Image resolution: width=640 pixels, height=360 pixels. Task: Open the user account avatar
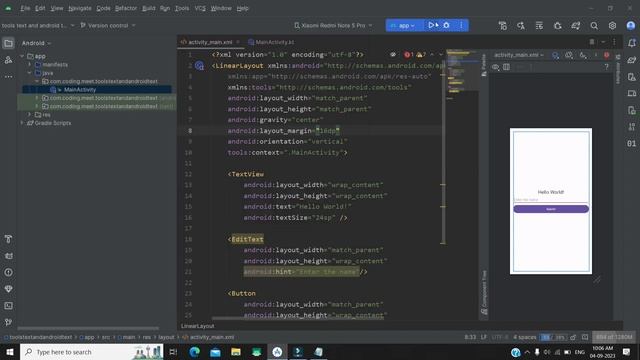tap(631, 26)
